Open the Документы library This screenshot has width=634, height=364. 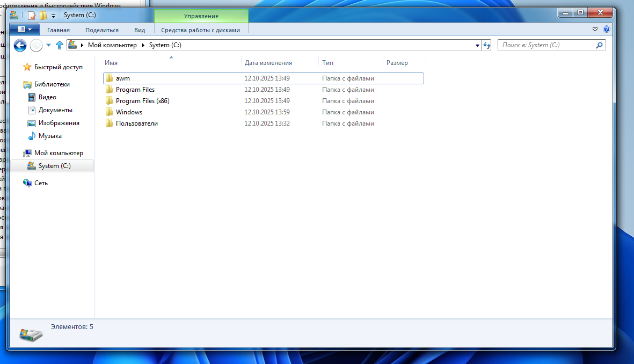coord(55,110)
